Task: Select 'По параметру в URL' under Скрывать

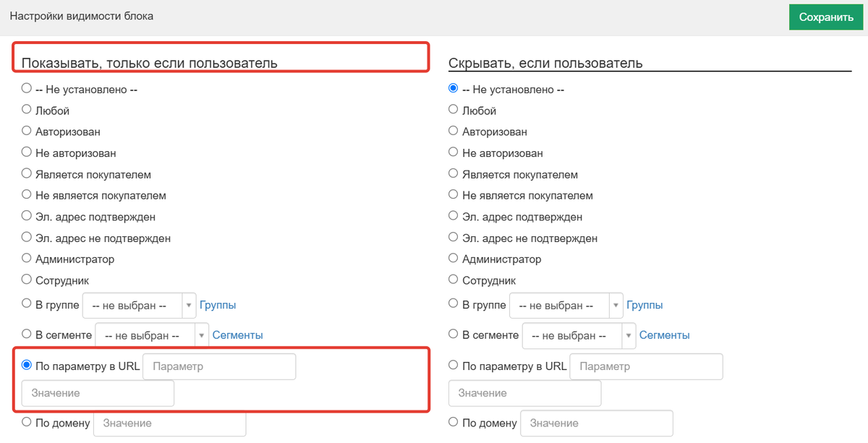Action: tap(454, 365)
